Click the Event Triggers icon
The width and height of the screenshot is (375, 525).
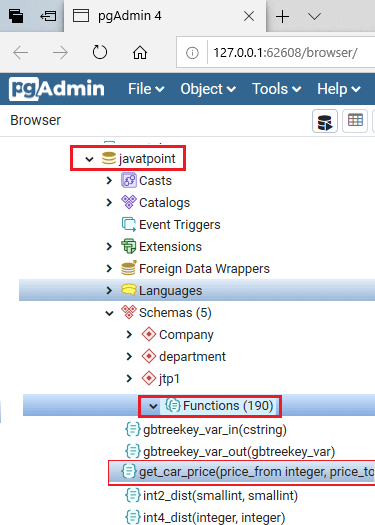129,224
